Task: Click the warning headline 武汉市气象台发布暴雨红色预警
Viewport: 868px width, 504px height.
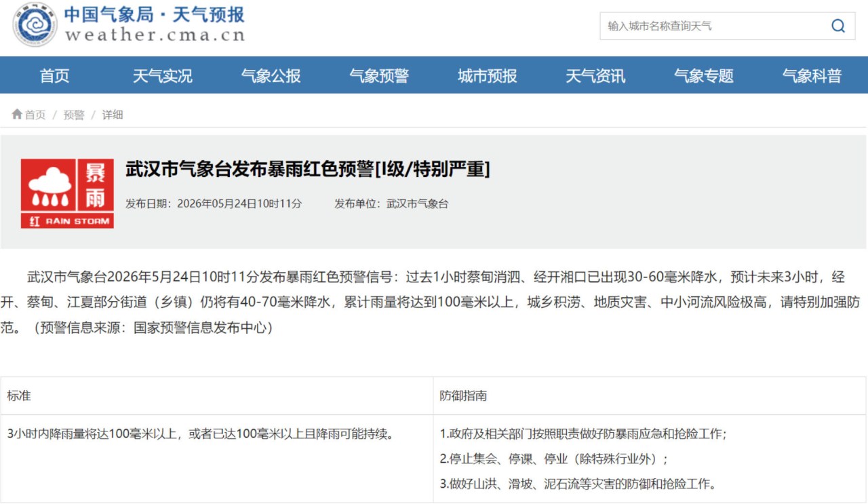Action: point(308,169)
